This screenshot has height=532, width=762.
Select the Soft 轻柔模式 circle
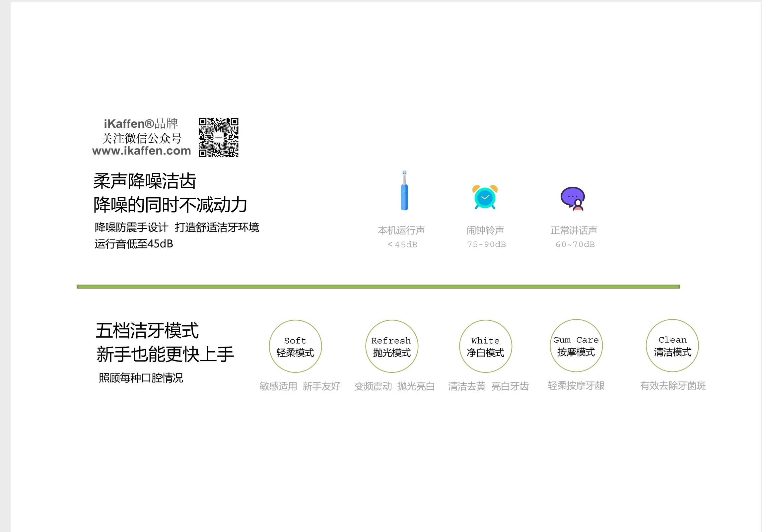295,346
